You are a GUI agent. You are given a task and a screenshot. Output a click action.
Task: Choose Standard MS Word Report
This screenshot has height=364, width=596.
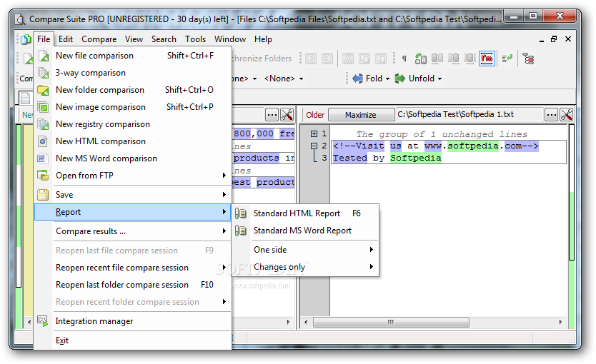305,231
